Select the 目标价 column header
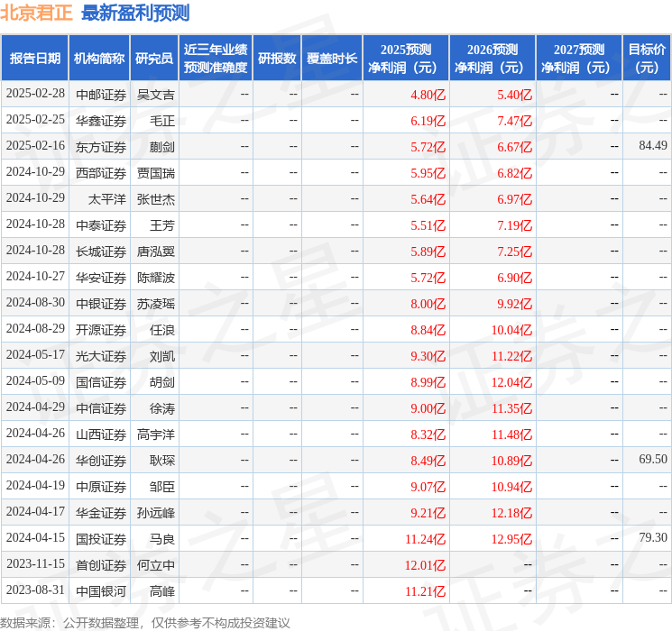The width and height of the screenshot is (672, 631). click(x=647, y=59)
